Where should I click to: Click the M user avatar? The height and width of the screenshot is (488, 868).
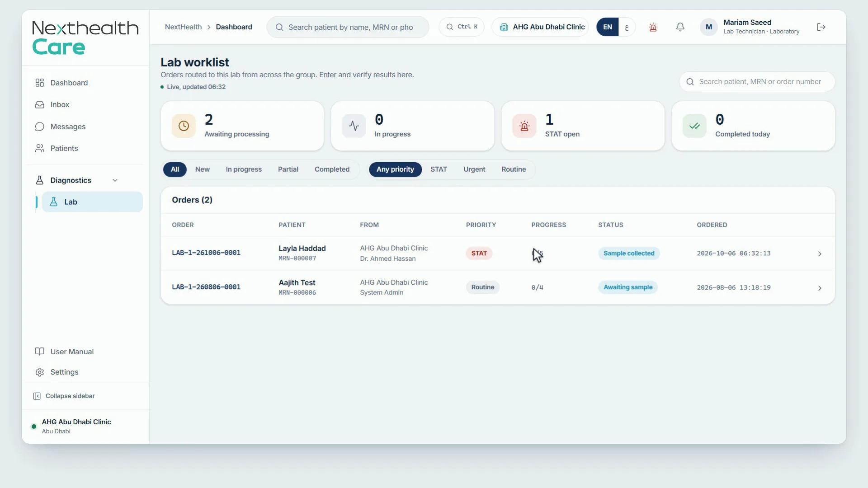708,27
